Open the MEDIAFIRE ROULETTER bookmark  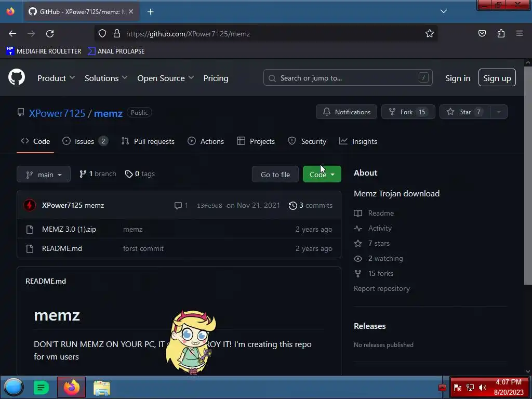[44, 51]
